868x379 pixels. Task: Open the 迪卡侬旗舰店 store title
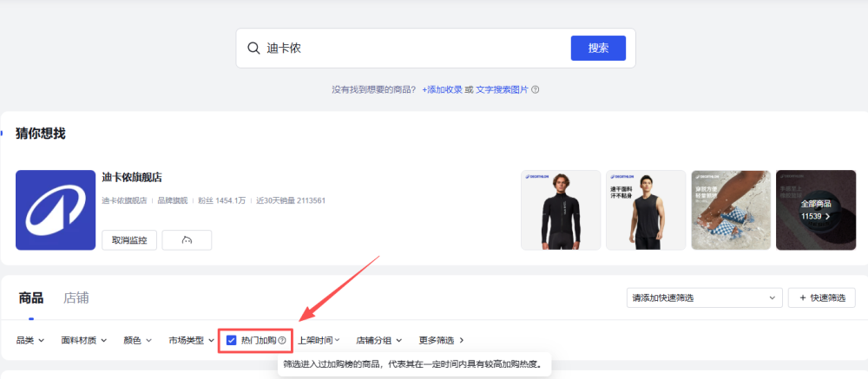[132, 178]
